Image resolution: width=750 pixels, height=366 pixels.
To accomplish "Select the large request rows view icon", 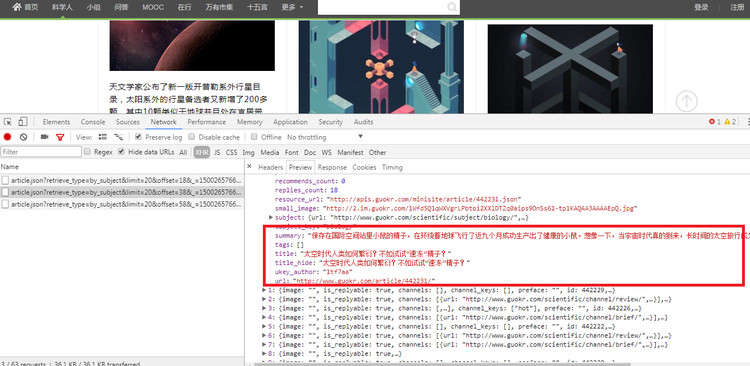I will point(103,137).
